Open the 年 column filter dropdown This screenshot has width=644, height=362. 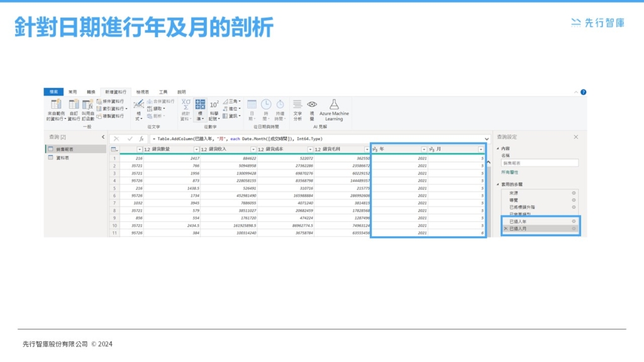(x=423, y=149)
